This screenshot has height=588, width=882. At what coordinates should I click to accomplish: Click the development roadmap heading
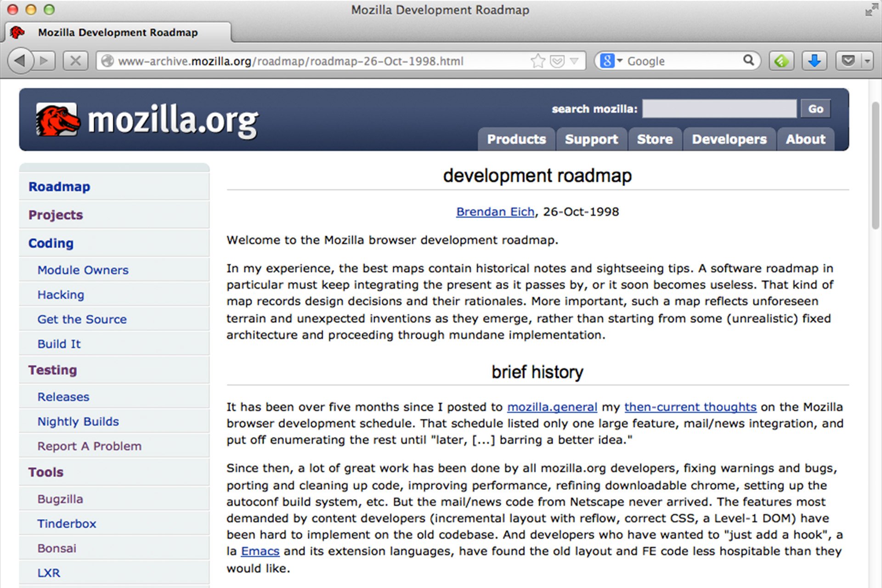(537, 176)
